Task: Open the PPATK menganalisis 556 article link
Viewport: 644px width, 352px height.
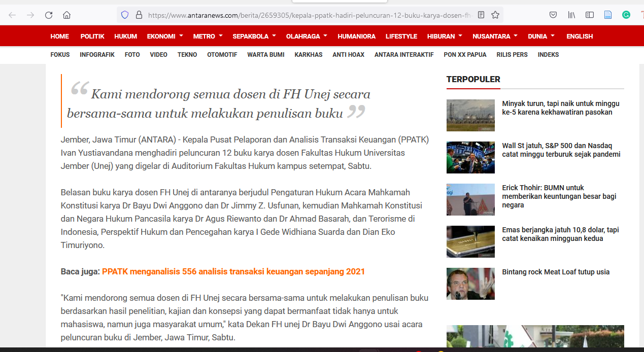Action: [233, 271]
